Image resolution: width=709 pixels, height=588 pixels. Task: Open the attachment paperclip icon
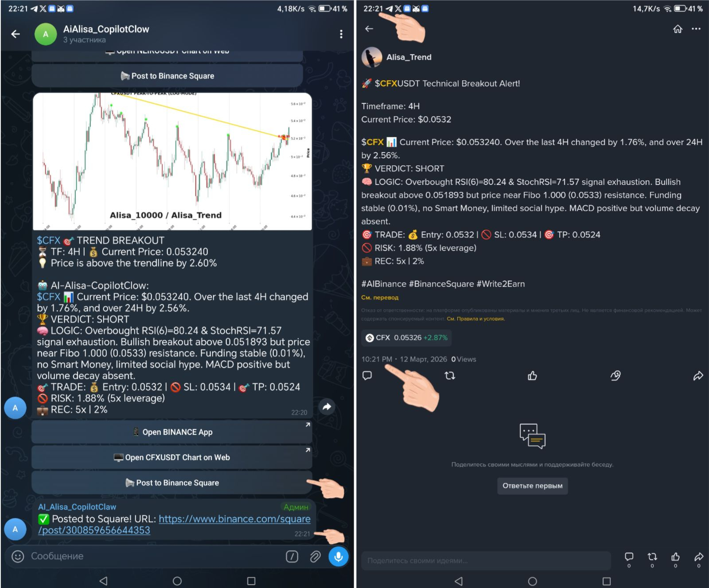[315, 557]
